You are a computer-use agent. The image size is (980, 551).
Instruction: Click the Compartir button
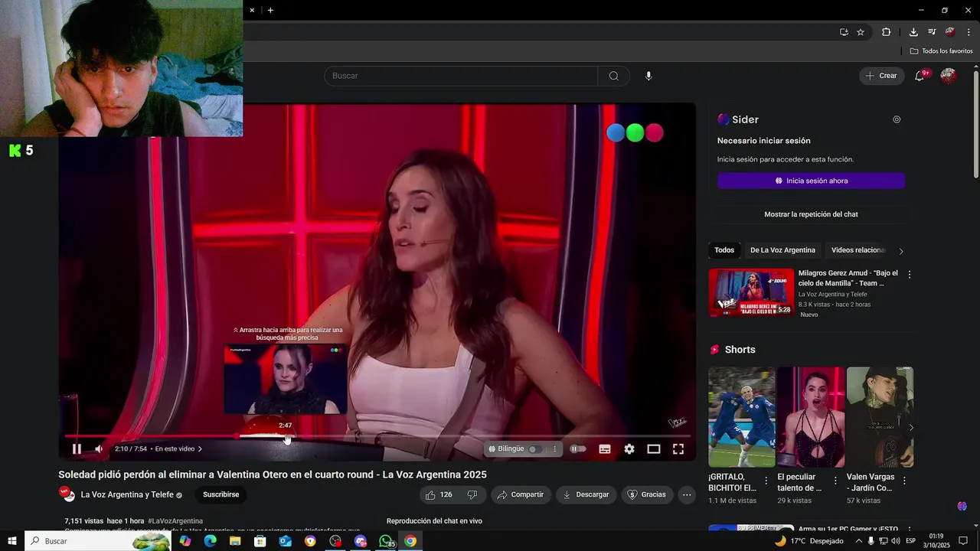point(521,495)
